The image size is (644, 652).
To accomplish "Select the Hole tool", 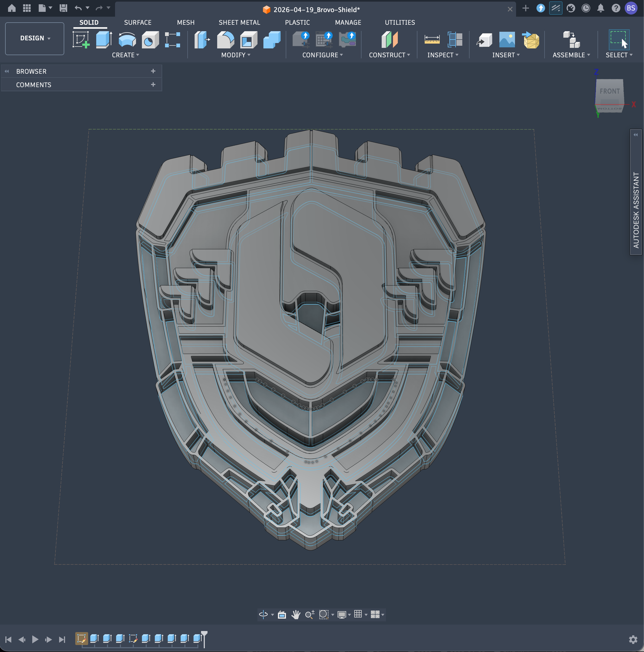I will [x=150, y=40].
